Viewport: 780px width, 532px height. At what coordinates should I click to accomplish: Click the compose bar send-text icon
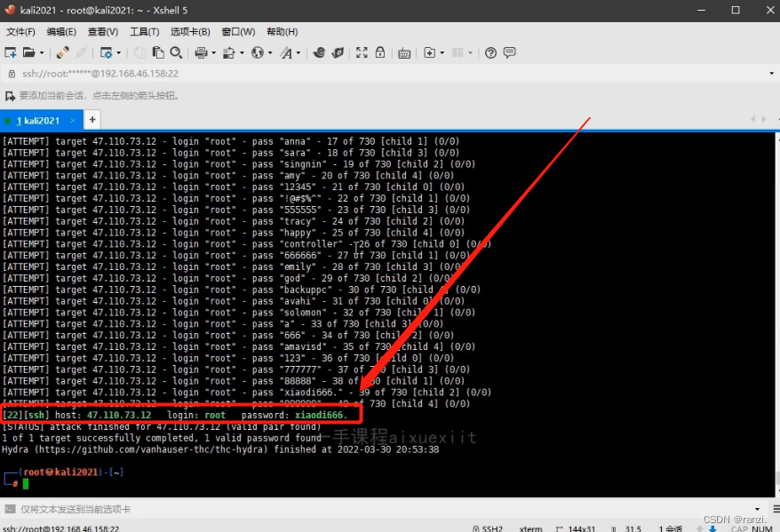click(x=10, y=509)
